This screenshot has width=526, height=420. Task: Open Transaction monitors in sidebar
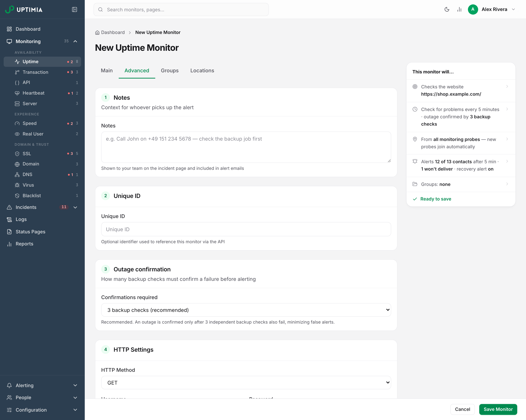click(x=42, y=72)
